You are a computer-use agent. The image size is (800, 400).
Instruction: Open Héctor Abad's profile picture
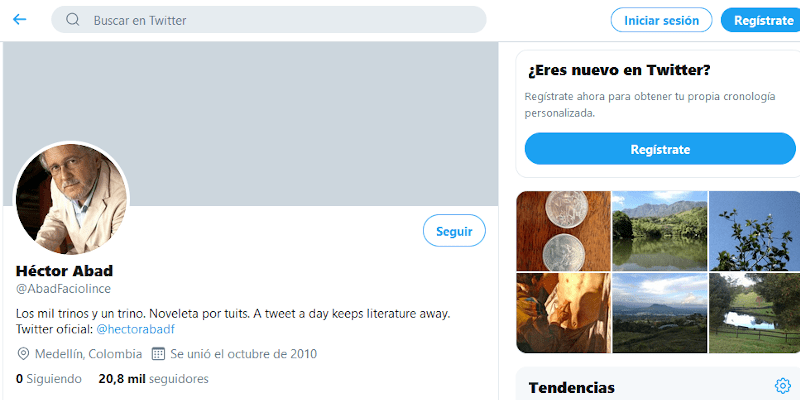(71, 197)
